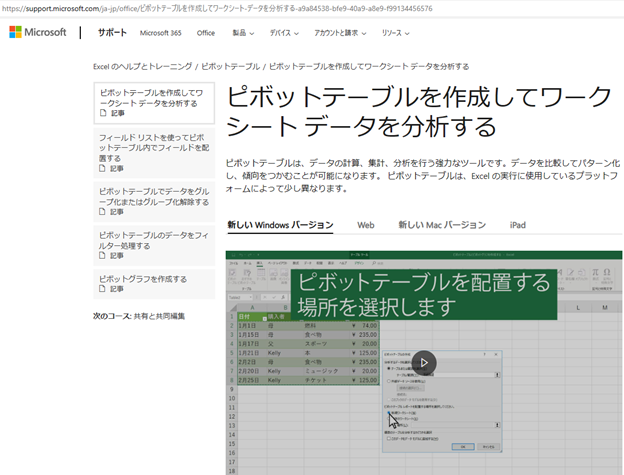Go to ピボットテーブル breadcrumb link
Viewport: 624px width, 475px height.
pos(230,66)
